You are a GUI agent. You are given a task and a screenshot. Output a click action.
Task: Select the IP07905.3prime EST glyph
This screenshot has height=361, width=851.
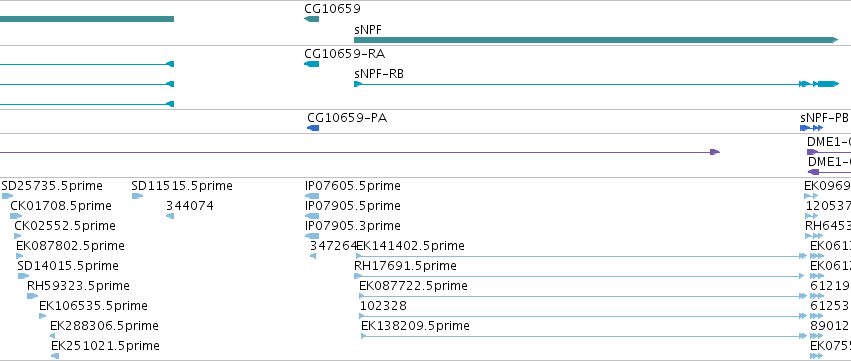pos(312,236)
